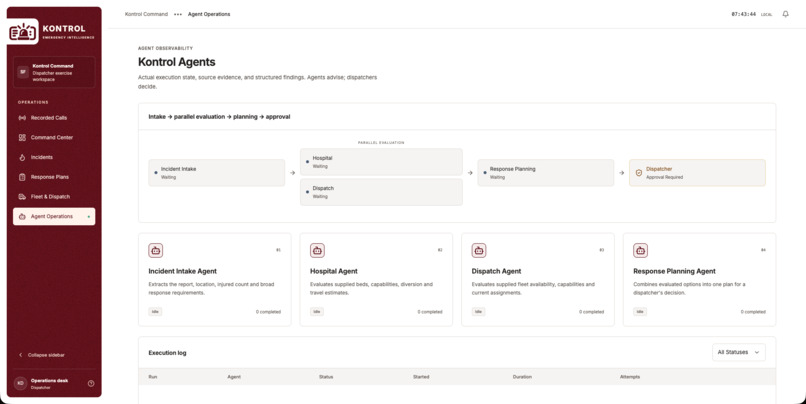Click the Dispatch Agent robot icon
The width and height of the screenshot is (806, 404).
(479, 250)
